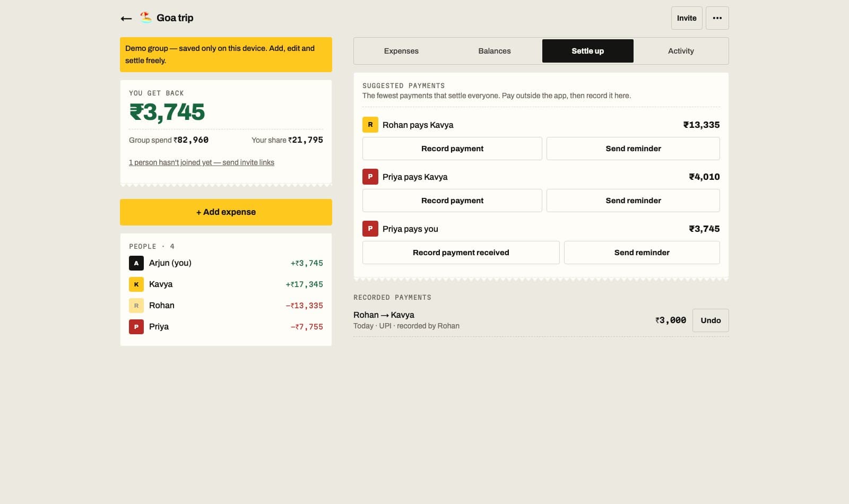Go back using the left arrow
849x504 pixels.
pyautogui.click(x=126, y=18)
